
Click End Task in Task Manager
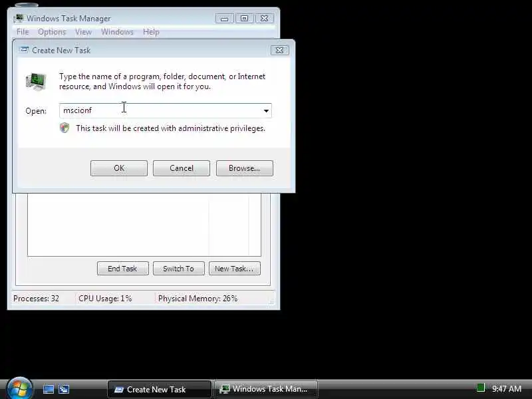[x=122, y=269]
